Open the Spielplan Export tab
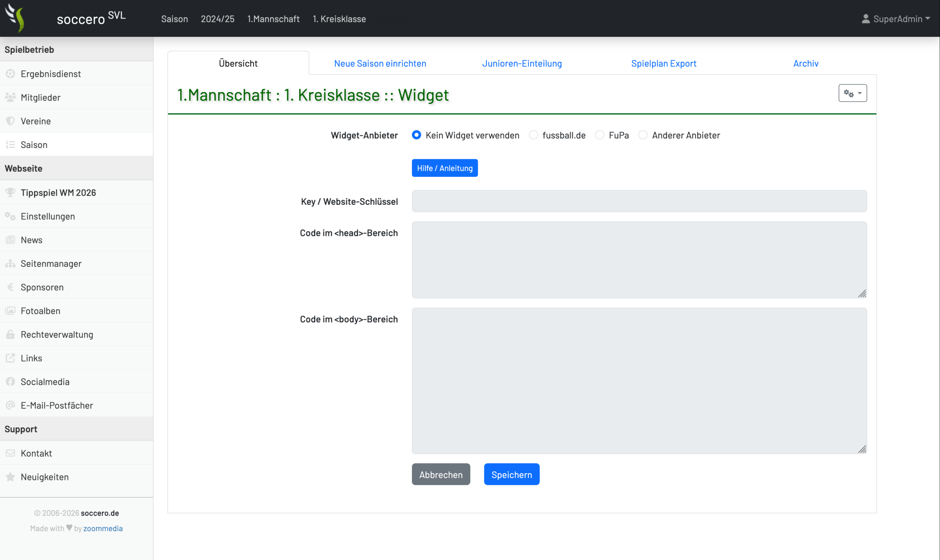This screenshot has width=940, height=560. click(x=663, y=63)
